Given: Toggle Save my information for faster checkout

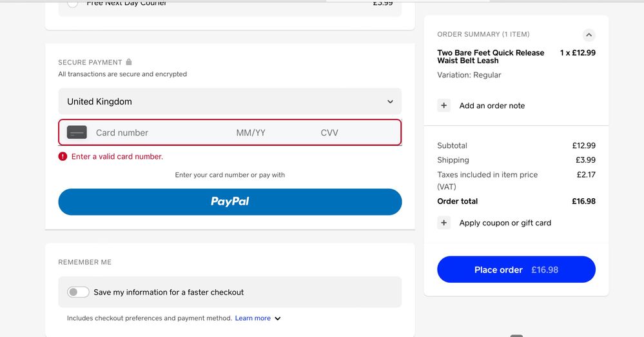Looking at the screenshot, I should pos(78,292).
